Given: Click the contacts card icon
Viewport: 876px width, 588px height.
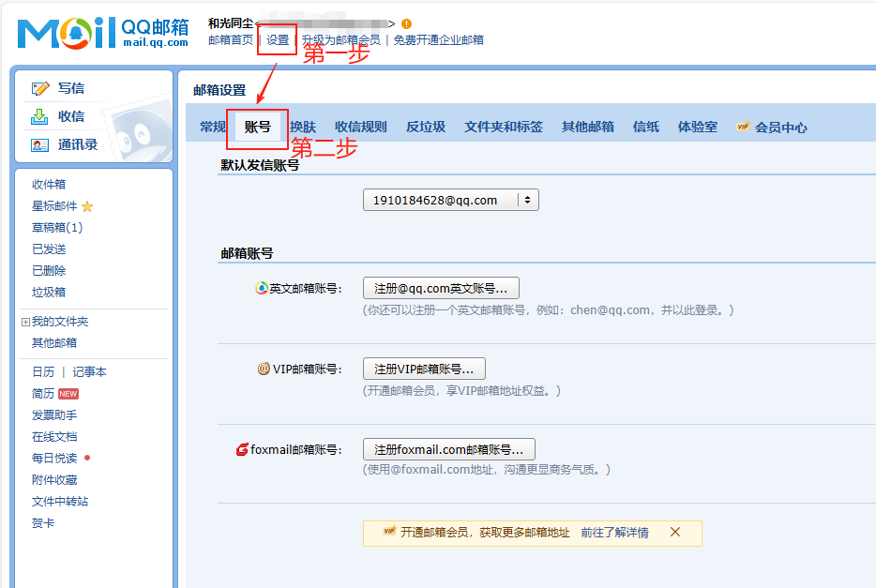Looking at the screenshot, I should click(x=39, y=144).
